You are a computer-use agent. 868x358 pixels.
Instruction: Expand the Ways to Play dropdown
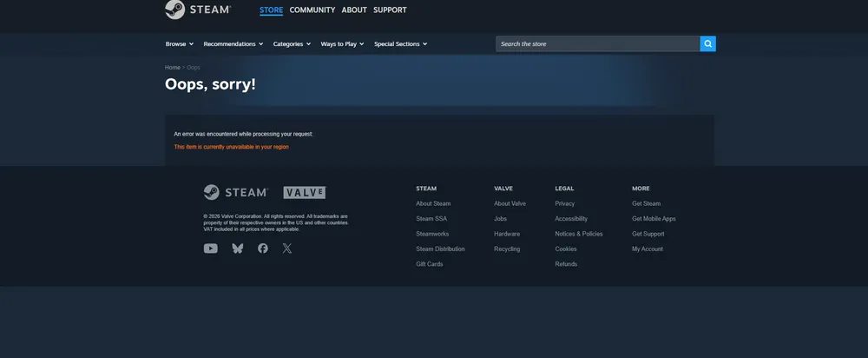(342, 43)
